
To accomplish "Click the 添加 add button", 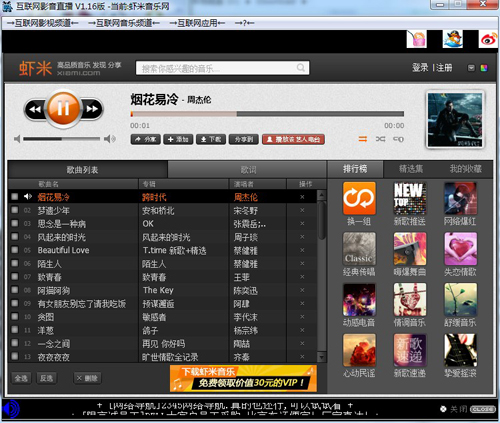I will tap(178, 139).
